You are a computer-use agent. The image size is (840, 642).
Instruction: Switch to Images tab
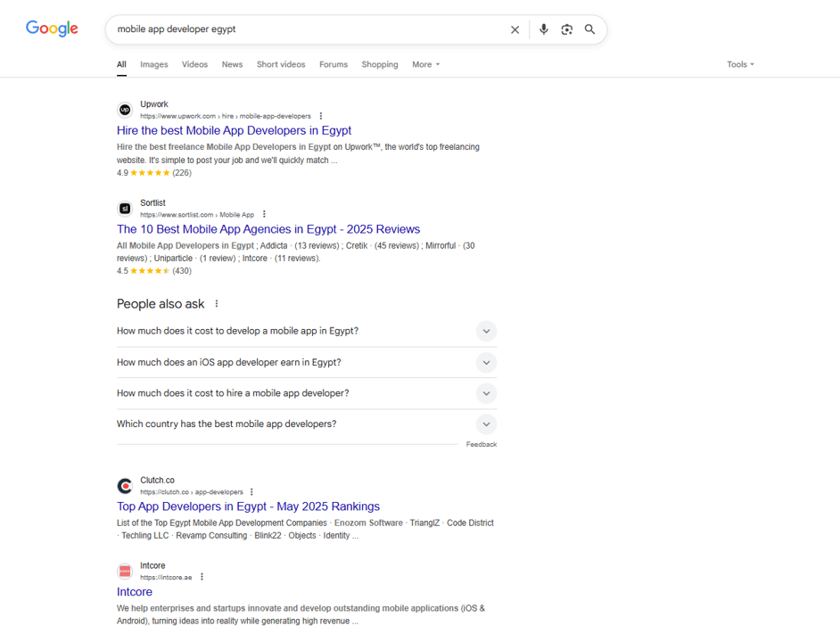[x=154, y=64]
